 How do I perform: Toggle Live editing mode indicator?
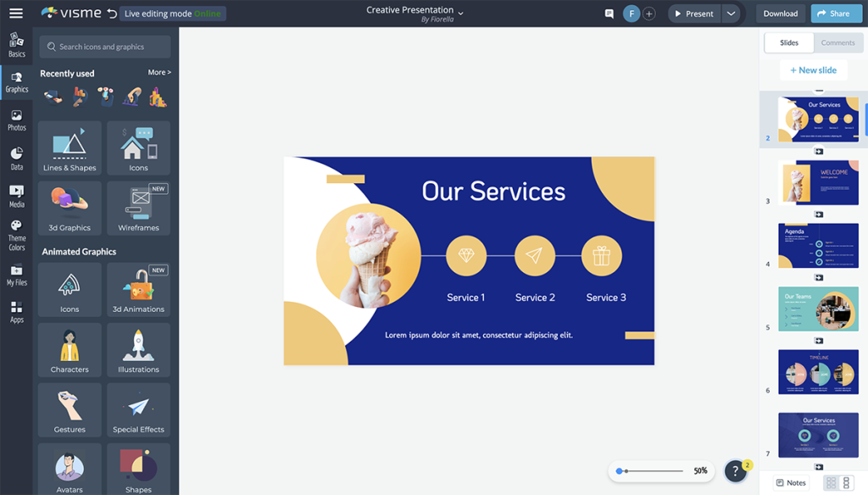pos(172,14)
